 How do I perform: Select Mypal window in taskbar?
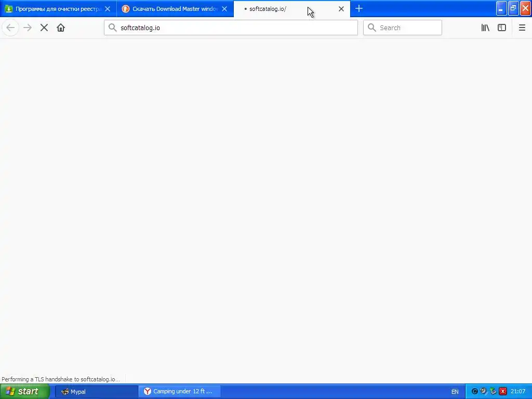(96, 392)
